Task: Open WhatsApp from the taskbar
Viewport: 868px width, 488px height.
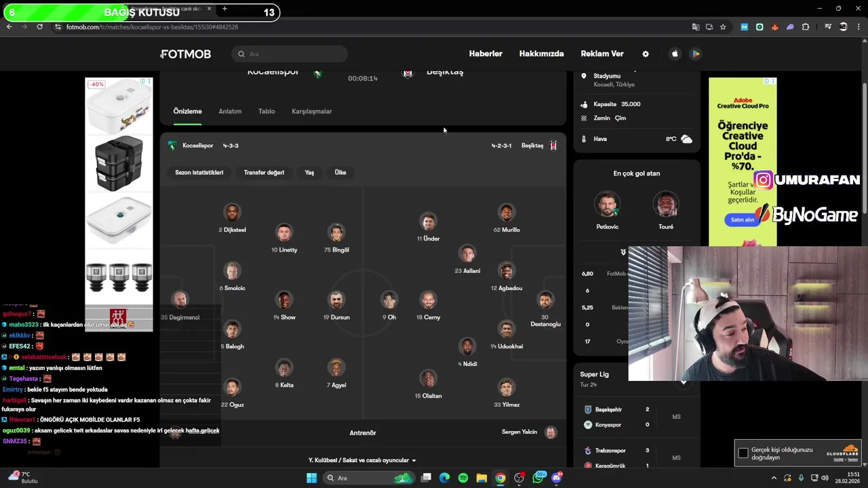Action: coord(538,478)
